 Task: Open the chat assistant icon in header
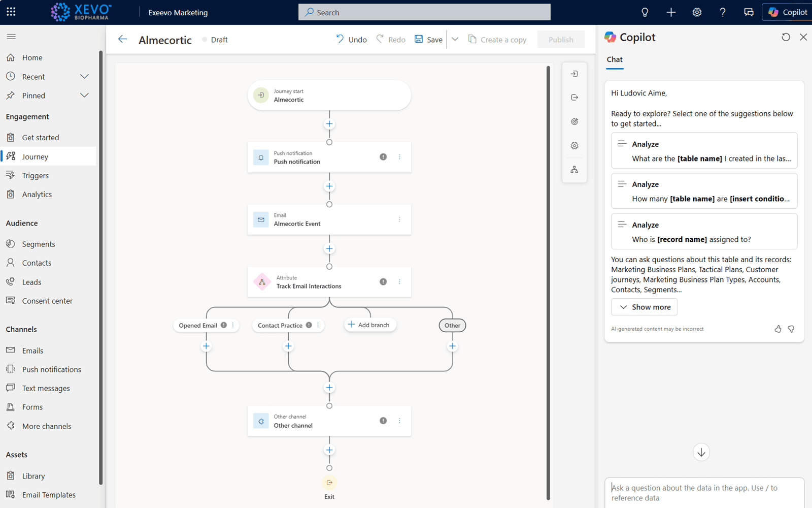[x=749, y=12]
